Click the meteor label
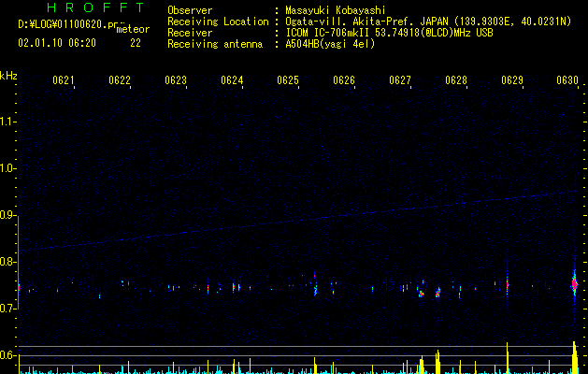 (133, 29)
